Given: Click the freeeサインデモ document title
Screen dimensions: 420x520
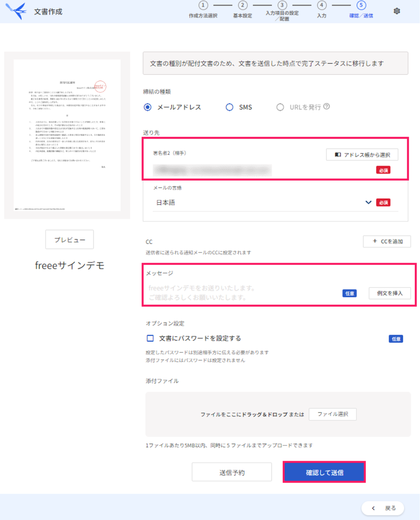Looking at the screenshot, I should click(70, 266).
